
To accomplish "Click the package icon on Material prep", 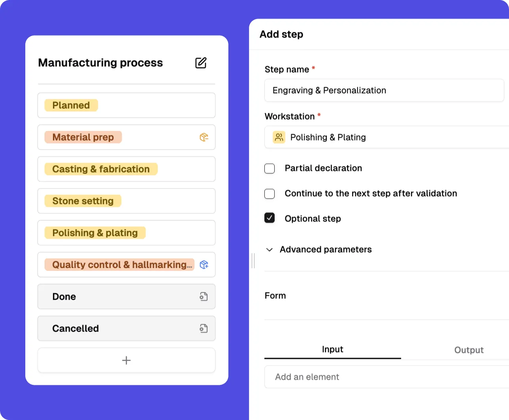I will (204, 137).
